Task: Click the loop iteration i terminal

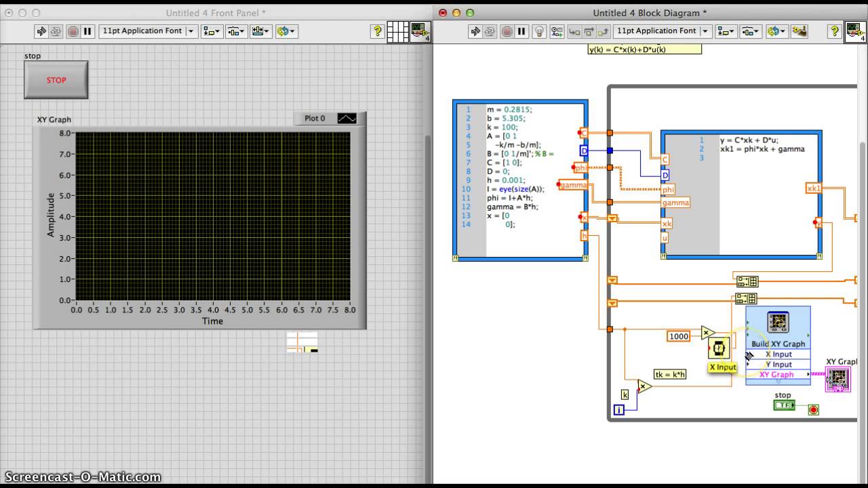Action: point(618,410)
